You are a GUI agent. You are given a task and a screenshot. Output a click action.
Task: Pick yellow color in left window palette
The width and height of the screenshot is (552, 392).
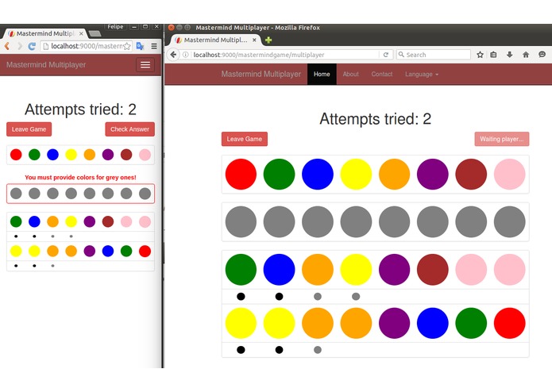click(x=71, y=154)
